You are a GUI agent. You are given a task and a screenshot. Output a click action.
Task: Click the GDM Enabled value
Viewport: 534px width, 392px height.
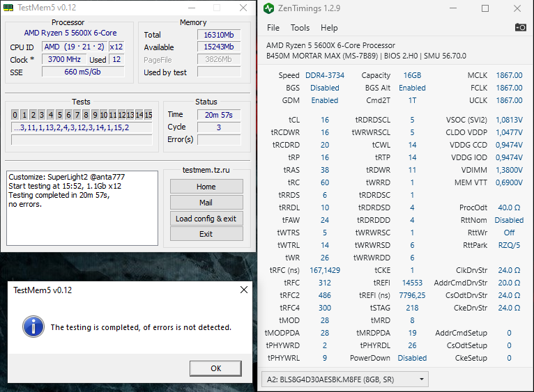tap(325, 100)
